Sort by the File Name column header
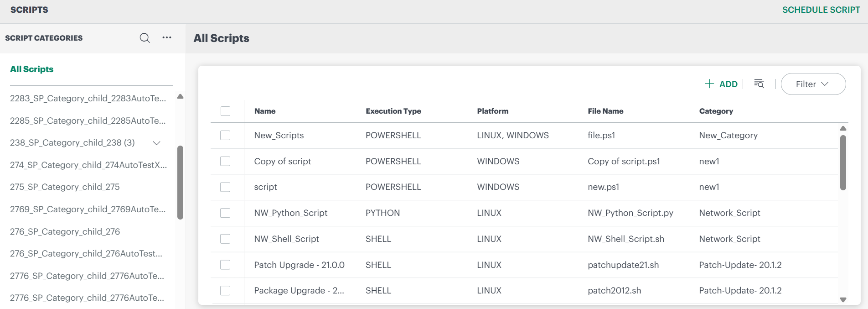Viewport: 868px width, 309px height. click(605, 111)
